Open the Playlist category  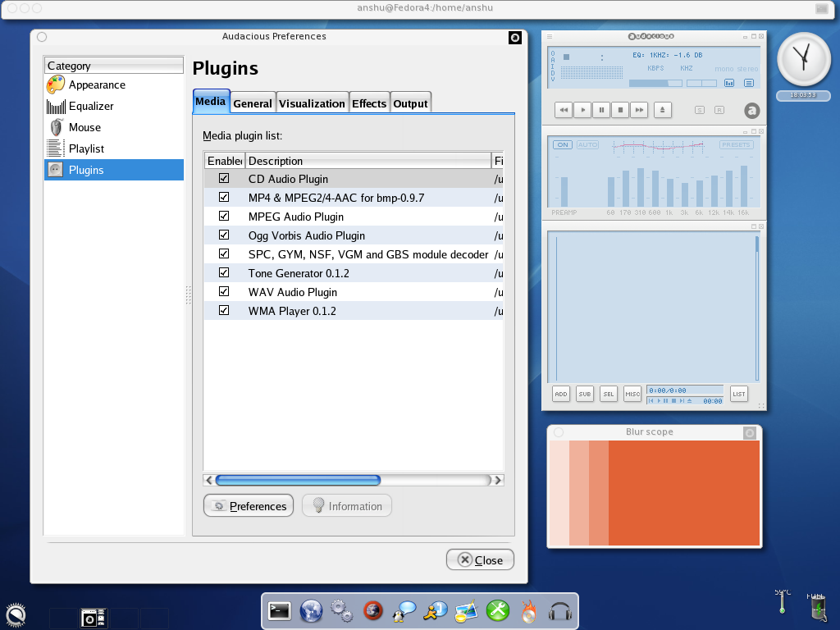pyautogui.click(x=113, y=149)
